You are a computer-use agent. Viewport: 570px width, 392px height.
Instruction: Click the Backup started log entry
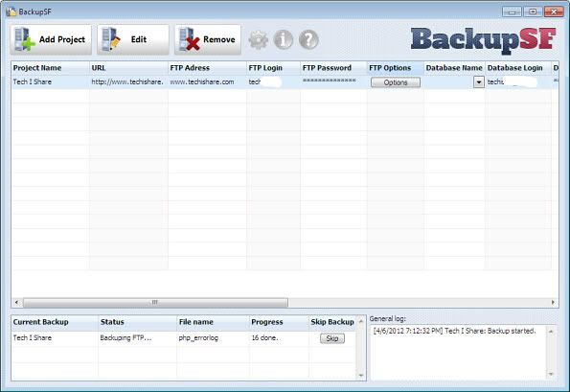click(x=454, y=332)
